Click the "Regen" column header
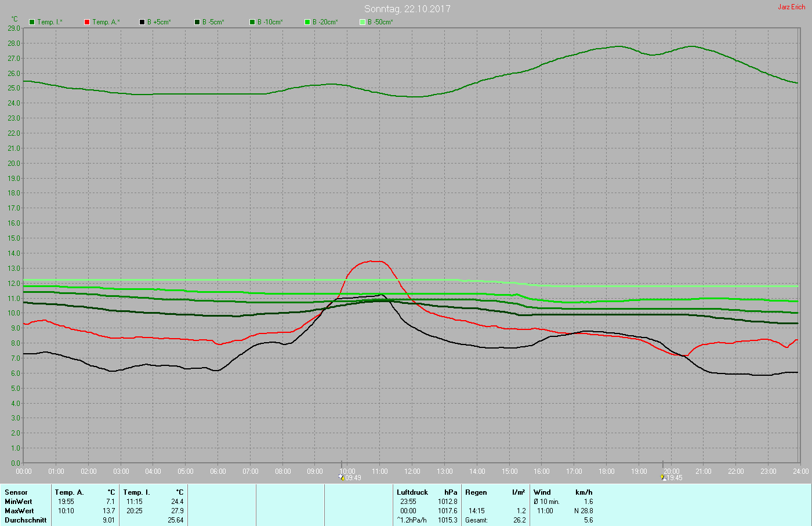This screenshot has height=526, width=812. click(476, 492)
